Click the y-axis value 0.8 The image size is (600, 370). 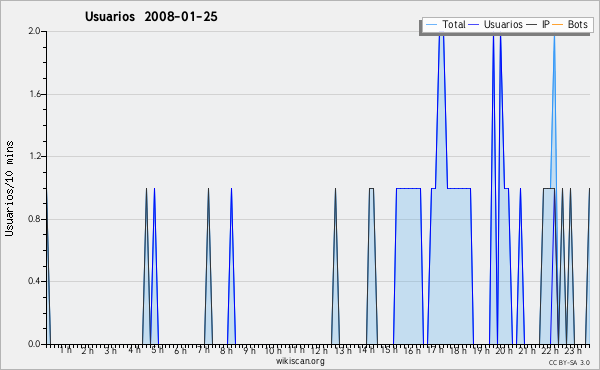click(34, 219)
